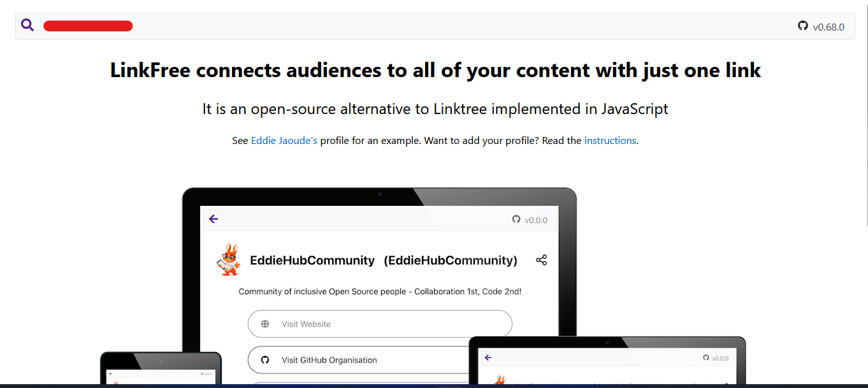
Task: Open the Eddie Jaoude's profile link
Action: point(284,140)
